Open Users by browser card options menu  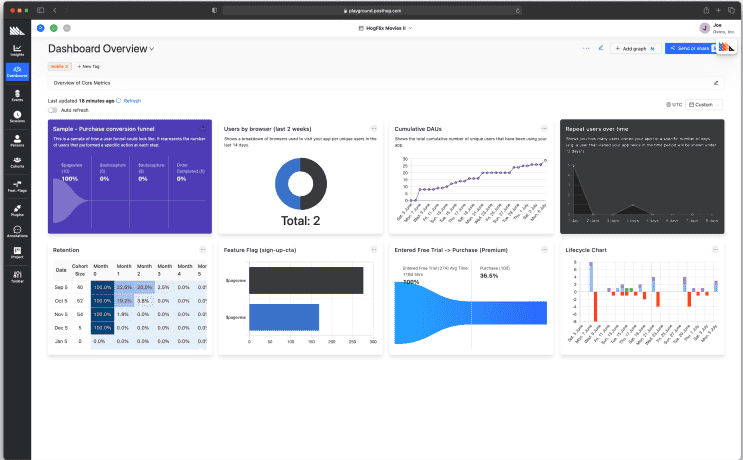pos(373,128)
